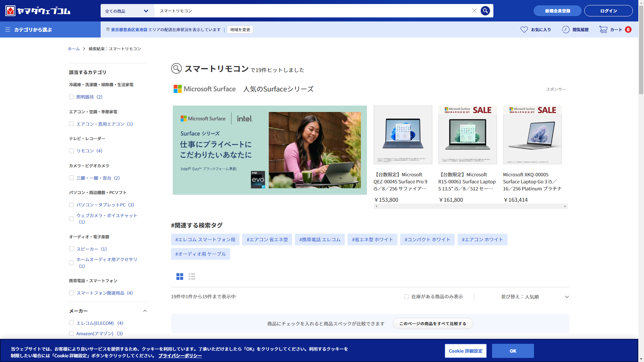Click Yamada Webcom logo
Image resolution: width=644 pixels, height=362 pixels.
pos(38,11)
